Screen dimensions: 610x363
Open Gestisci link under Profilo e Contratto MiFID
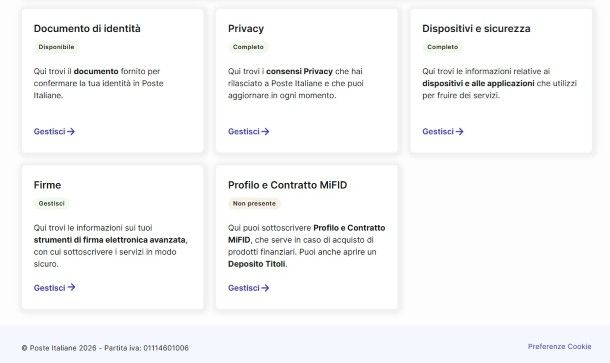click(x=249, y=288)
